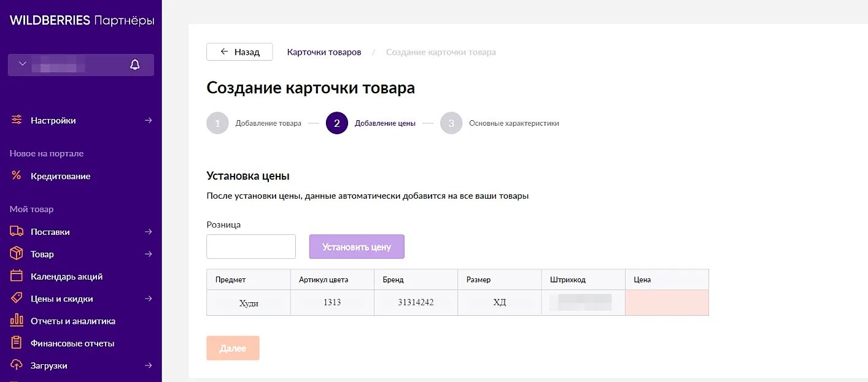Expand the Цены и скидки arrow

tap(148, 299)
